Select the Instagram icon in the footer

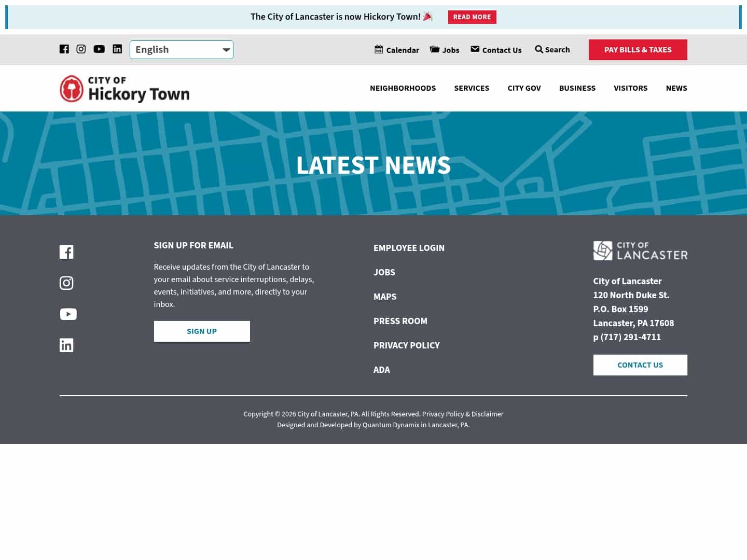(66, 283)
